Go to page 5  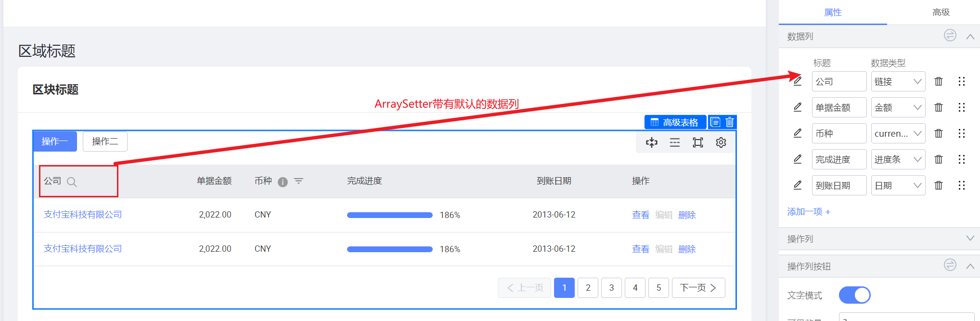[x=659, y=288]
